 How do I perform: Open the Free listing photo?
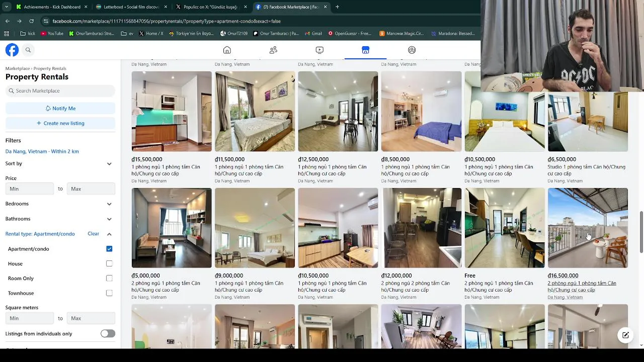[x=505, y=228]
